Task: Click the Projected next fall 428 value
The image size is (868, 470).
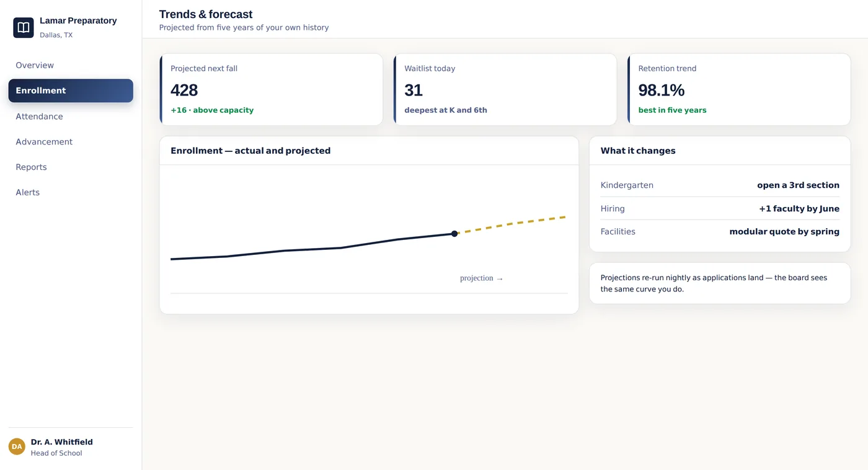Action: point(184,90)
